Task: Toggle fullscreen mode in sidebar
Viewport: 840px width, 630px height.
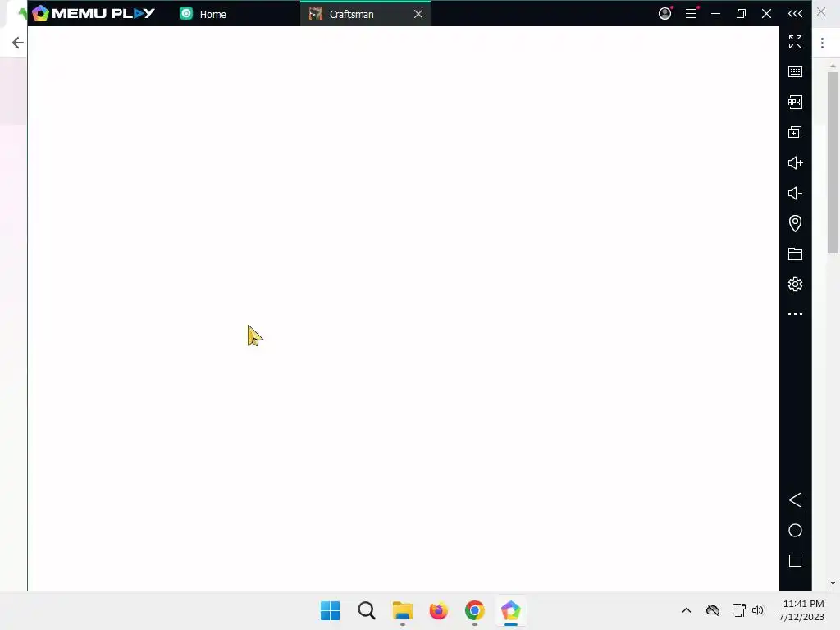Action: point(795,42)
